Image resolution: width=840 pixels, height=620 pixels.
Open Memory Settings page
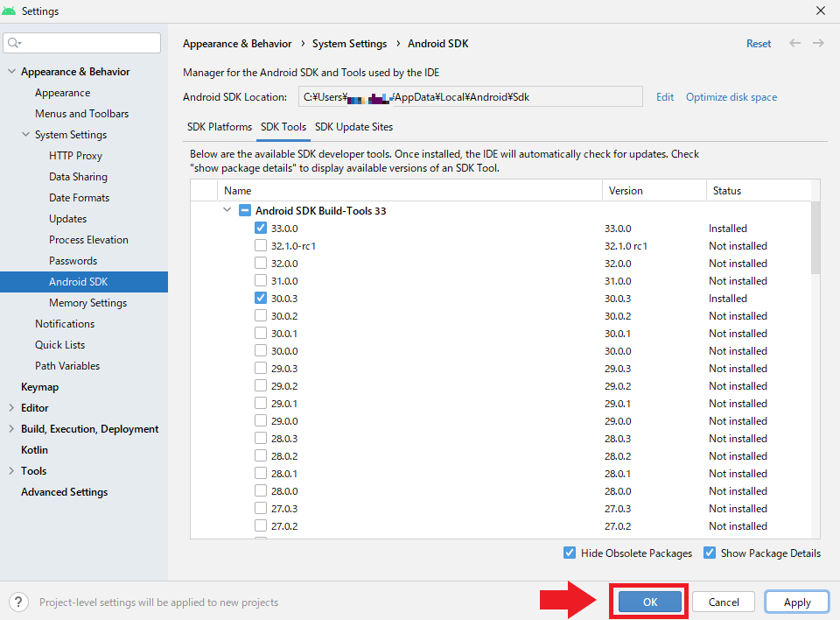[87, 302]
